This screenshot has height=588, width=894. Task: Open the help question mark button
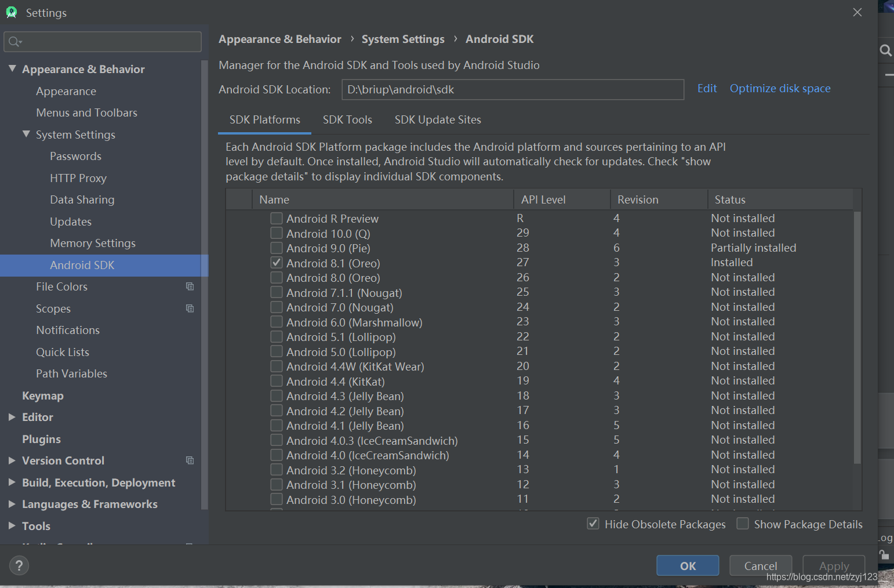pos(19,565)
